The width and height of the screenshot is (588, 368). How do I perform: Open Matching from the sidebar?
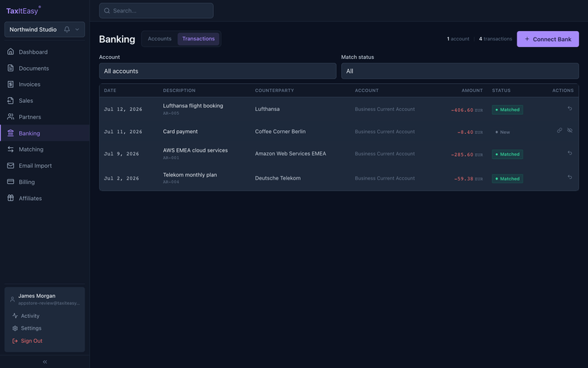(45, 149)
